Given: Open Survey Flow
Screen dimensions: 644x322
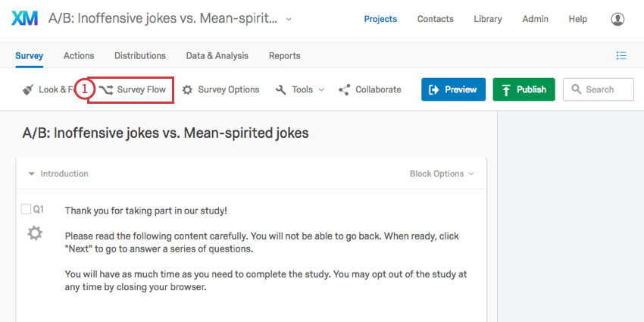Looking at the screenshot, I should point(132,89).
